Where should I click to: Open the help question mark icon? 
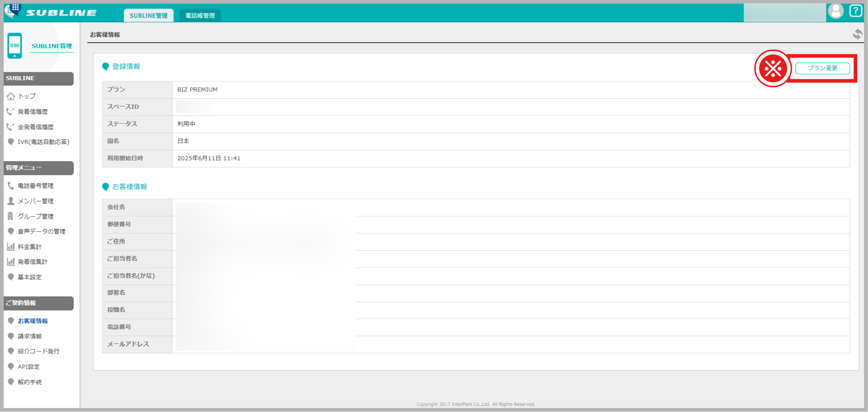[855, 11]
